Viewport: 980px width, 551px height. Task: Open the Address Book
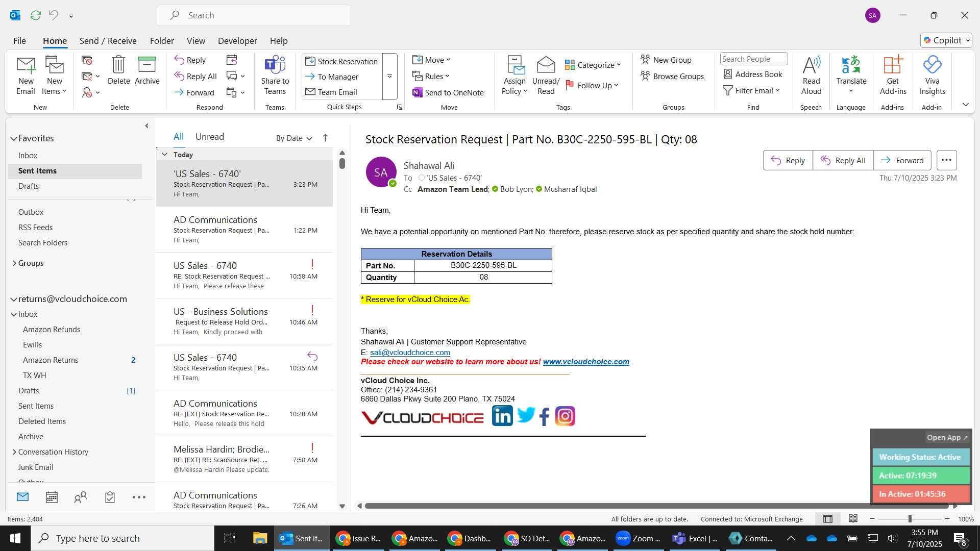coord(753,74)
